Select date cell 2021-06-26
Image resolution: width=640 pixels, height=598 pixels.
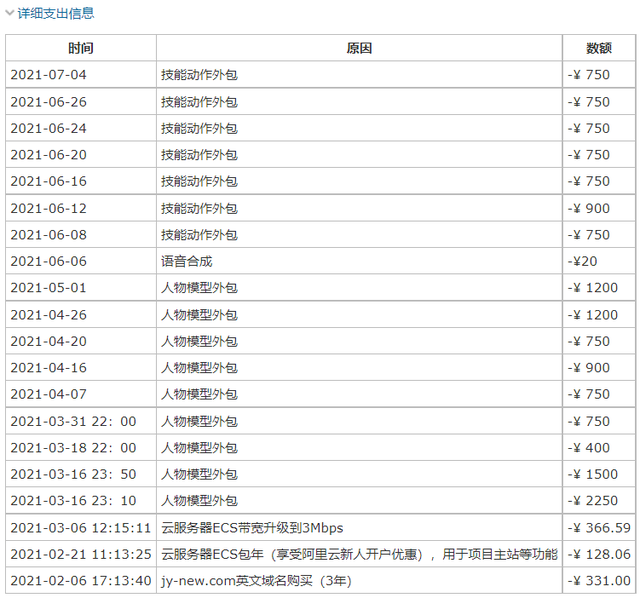click(81, 102)
